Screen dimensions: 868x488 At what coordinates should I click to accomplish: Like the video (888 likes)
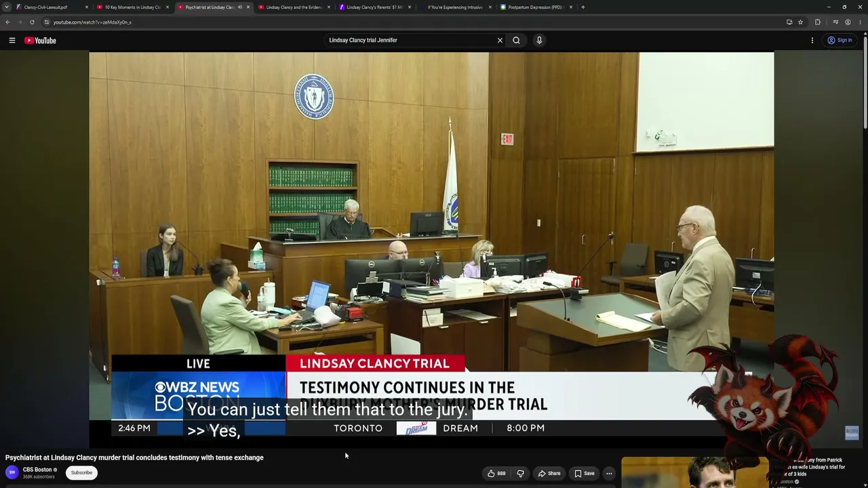click(496, 473)
